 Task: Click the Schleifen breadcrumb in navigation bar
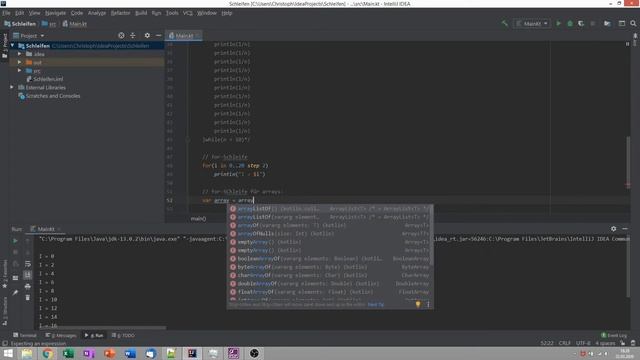pyautogui.click(x=20, y=24)
